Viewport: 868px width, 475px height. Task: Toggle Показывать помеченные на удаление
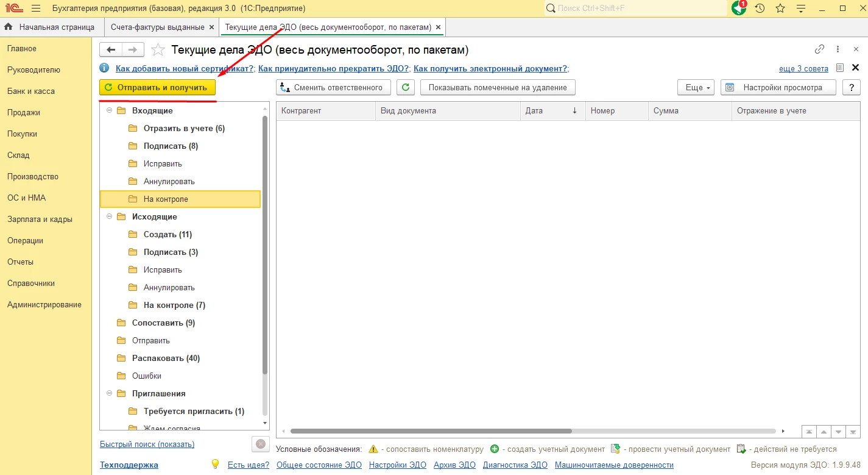pyautogui.click(x=497, y=87)
